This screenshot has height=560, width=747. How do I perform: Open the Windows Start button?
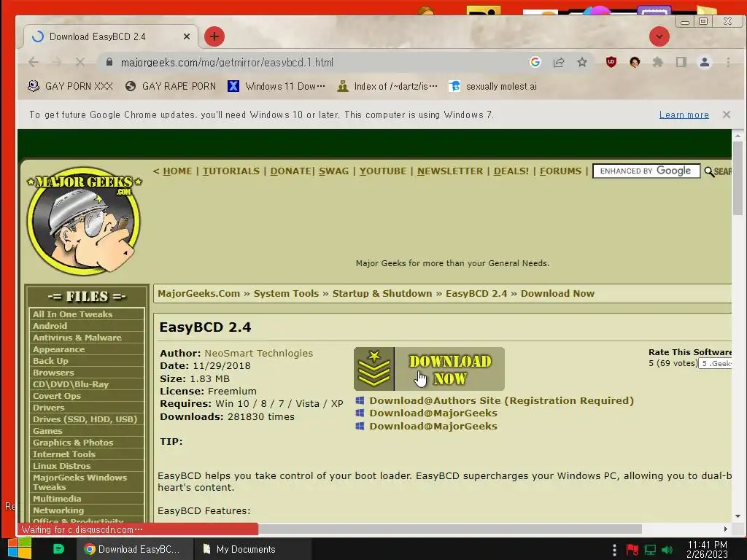pos(20,548)
